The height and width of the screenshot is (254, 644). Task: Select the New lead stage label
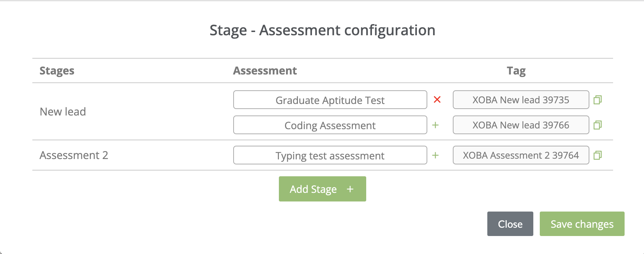click(x=63, y=112)
